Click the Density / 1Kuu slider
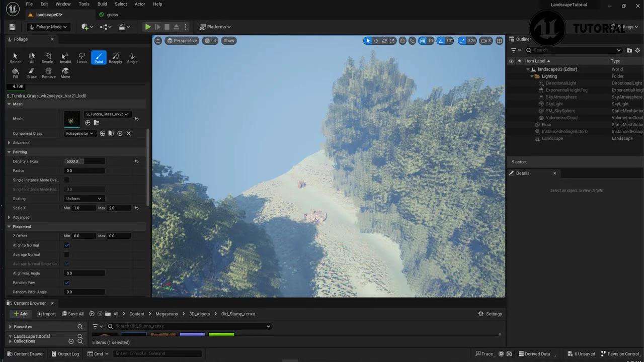This screenshot has height=362, width=644. click(x=84, y=161)
